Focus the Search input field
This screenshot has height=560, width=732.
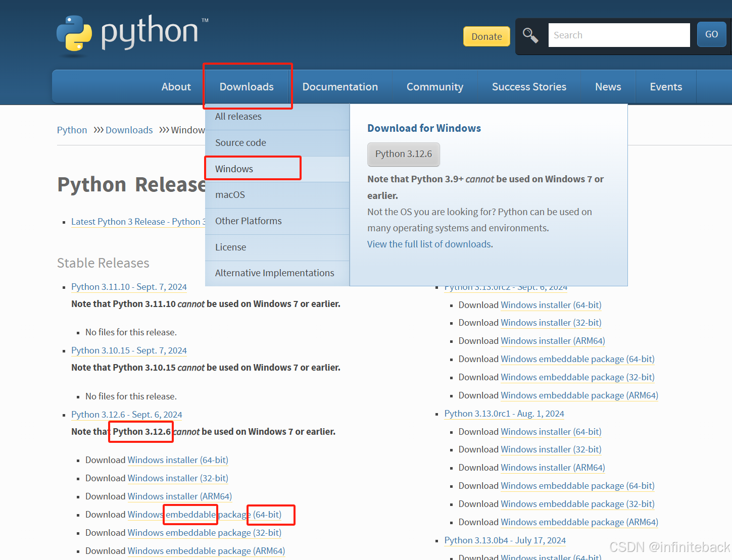click(x=619, y=35)
